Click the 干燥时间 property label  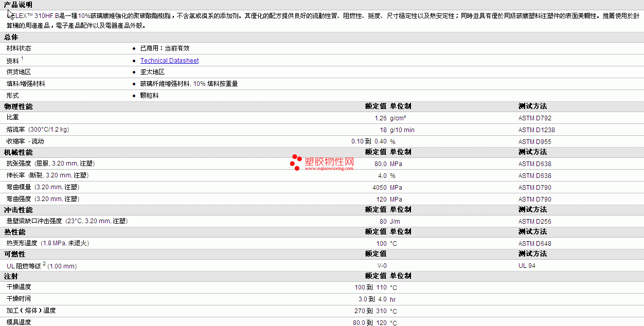(19, 299)
